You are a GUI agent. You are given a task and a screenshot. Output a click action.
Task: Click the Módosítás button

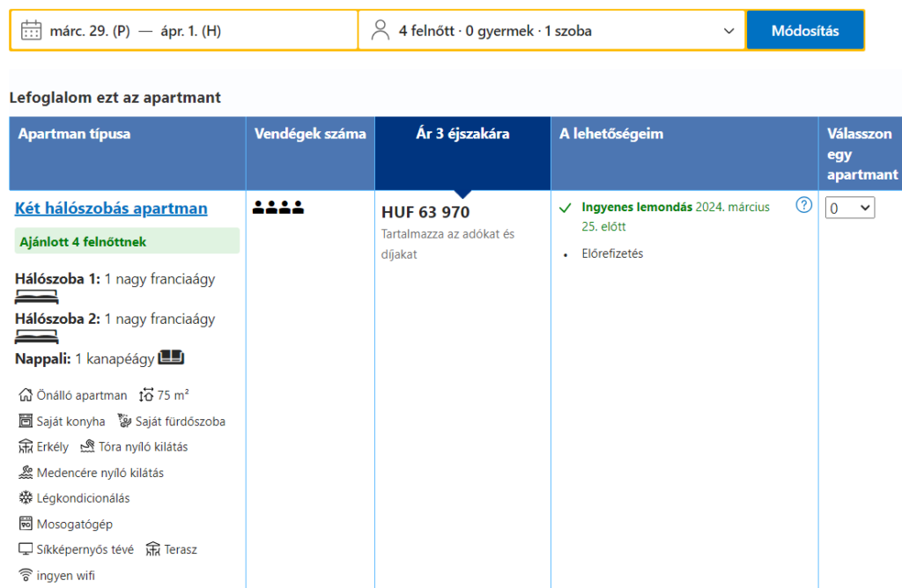click(805, 31)
